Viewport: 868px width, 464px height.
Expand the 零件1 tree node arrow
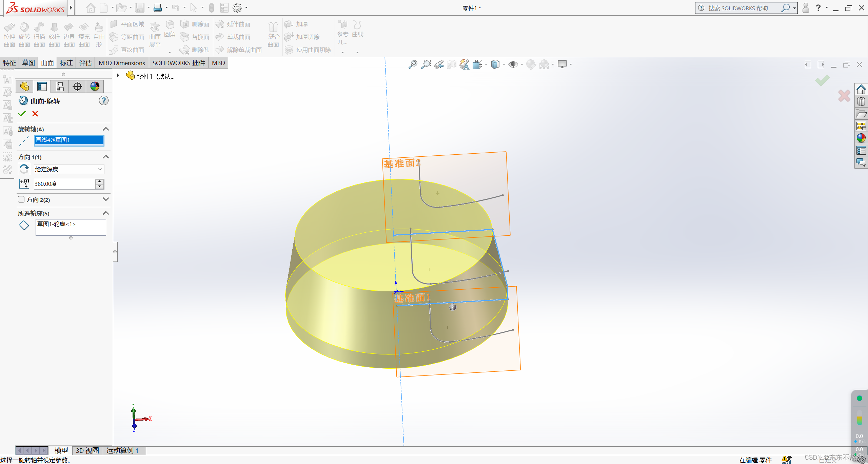pyautogui.click(x=118, y=75)
